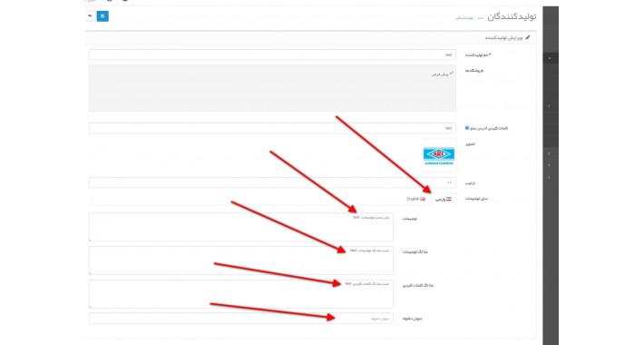Click the meta tag description textarea

point(241,261)
